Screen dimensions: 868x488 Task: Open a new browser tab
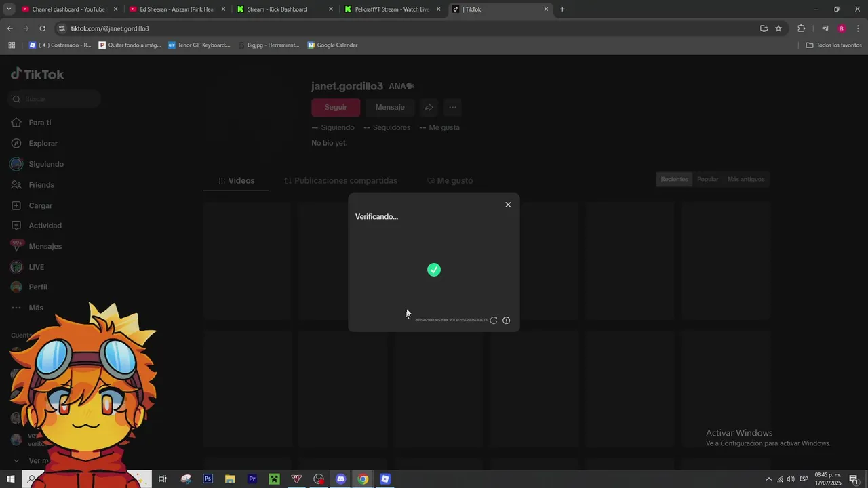point(562,9)
